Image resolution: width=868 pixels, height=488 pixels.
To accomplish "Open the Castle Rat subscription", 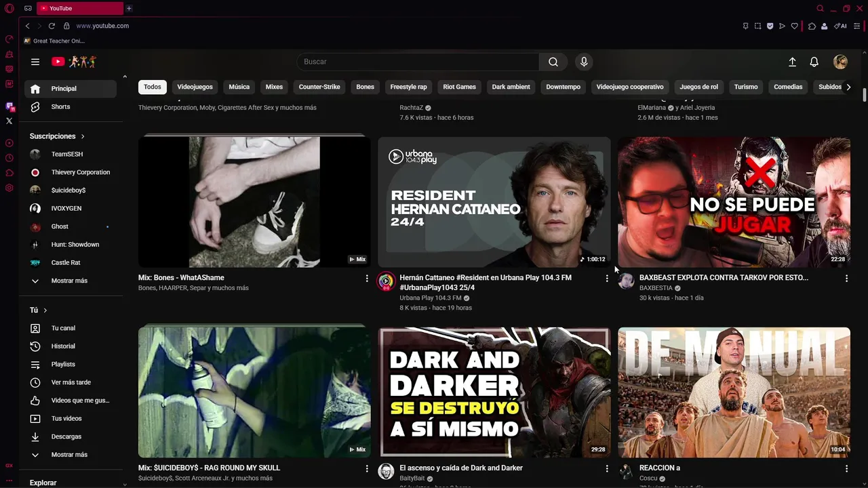I will click(71, 263).
